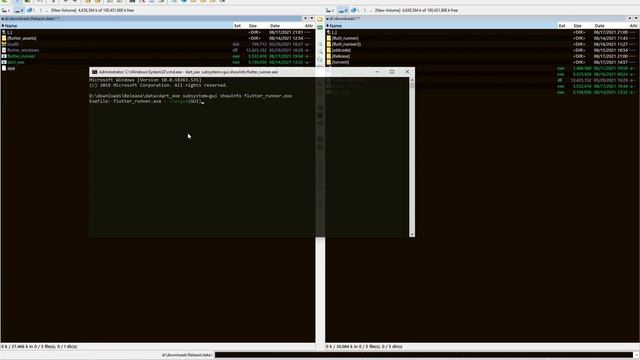
Task: Sort left panel by Size column
Action: pos(253,26)
